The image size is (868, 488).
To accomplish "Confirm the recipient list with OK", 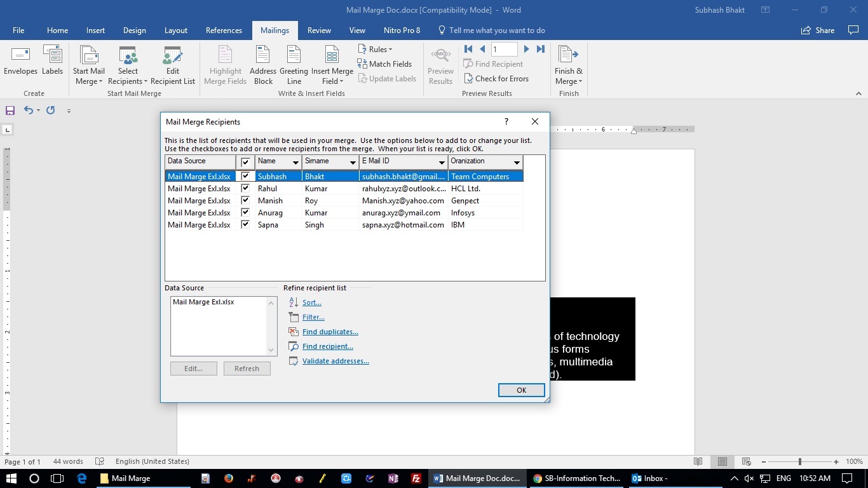I will pyautogui.click(x=521, y=390).
